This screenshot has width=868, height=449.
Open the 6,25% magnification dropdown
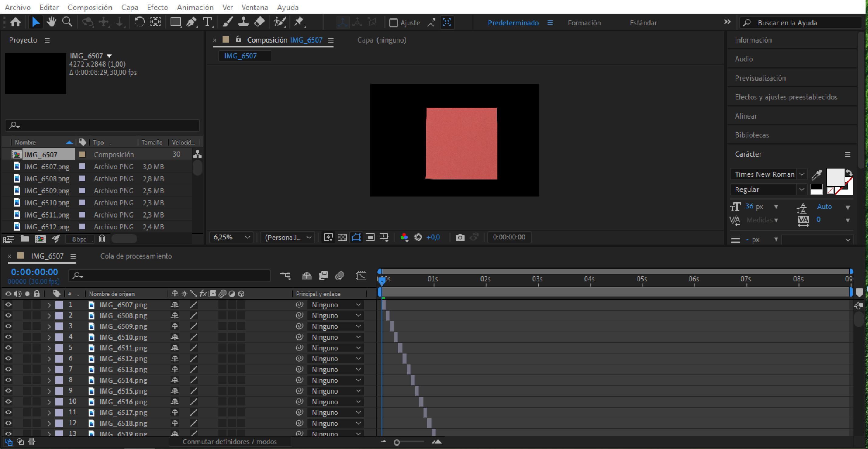click(x=231, y=238)
